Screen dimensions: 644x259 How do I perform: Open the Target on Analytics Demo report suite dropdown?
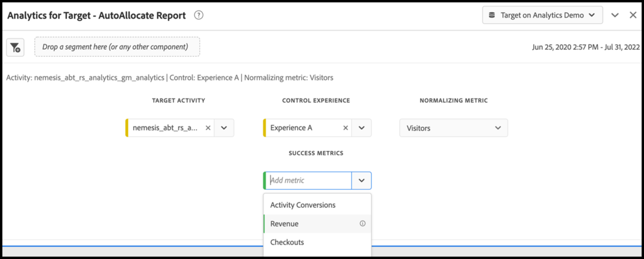[542, 15]
